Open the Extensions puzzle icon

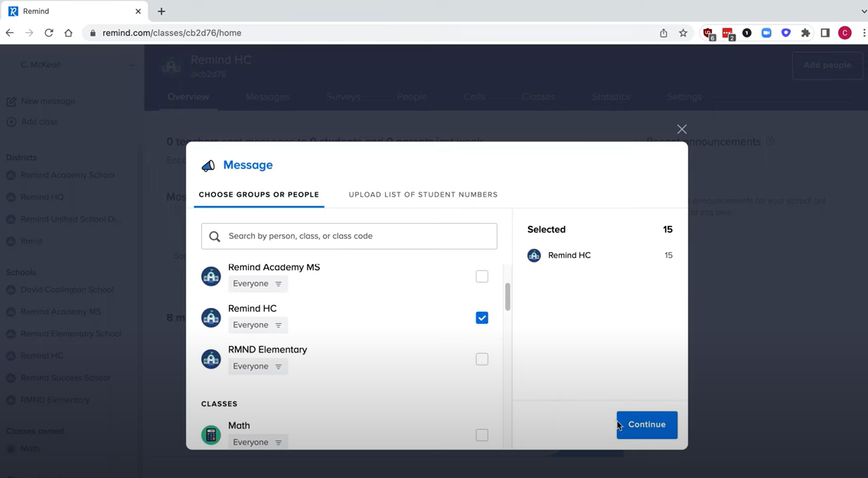click(x=805, y=33)
